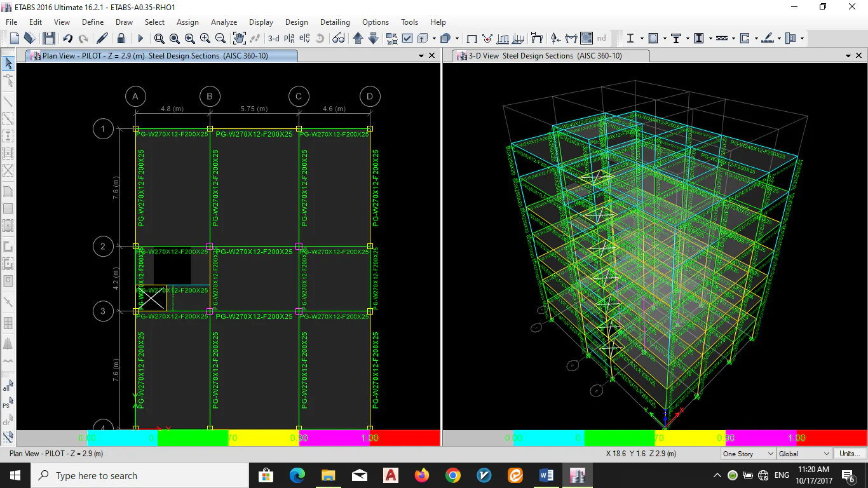868x488 pixels.
Task: Open Chrome from the Windows taskbar
Action: (x=452, y=475)
